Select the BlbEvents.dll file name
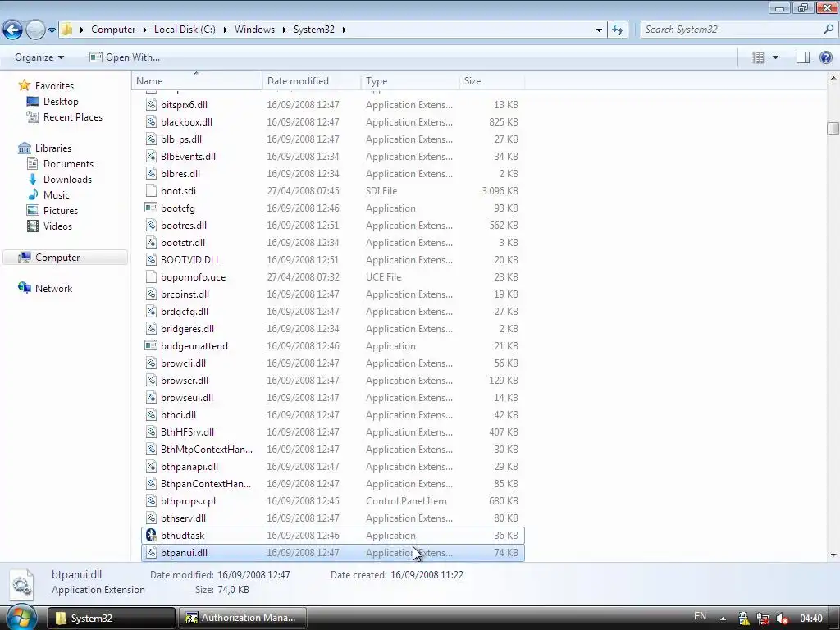Image resolution: width=840 pixels, height=630 pixels. pyautogui.click(x=188, y=157)
